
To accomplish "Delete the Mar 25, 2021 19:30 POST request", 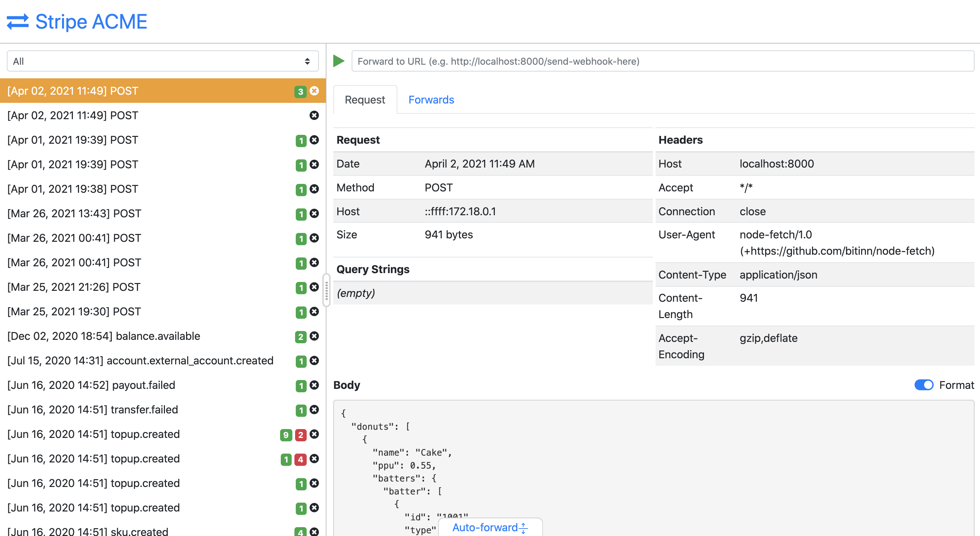I will coord(314,311).
